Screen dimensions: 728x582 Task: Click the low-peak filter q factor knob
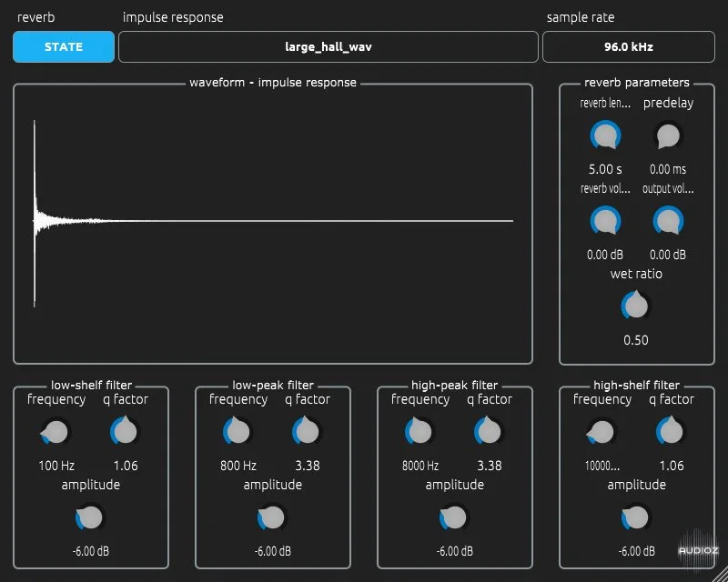[307, 432]
